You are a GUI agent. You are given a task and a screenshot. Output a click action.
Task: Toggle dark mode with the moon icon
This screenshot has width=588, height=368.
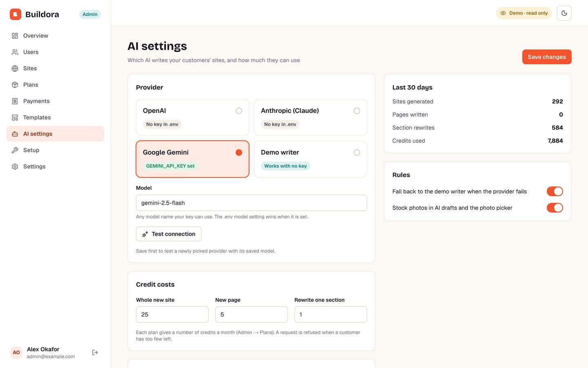point(564,13)
